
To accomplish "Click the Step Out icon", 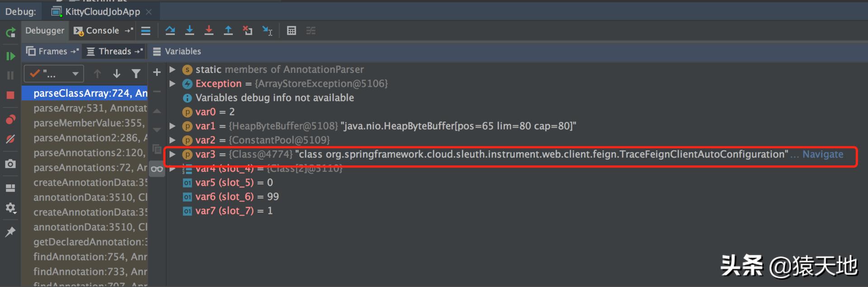I will [x=228, y=31].
